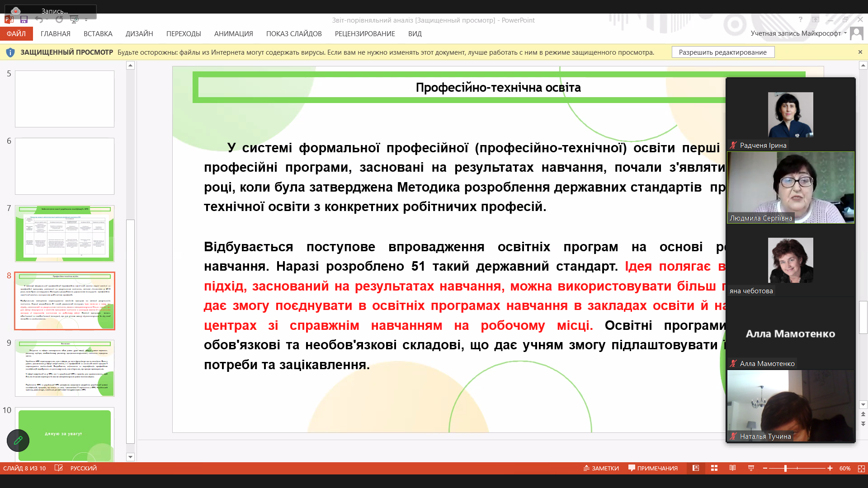The image size is (868, 488).
Task: Click the thumbnail pane scrollbar thumb
Action: (130, 331)
